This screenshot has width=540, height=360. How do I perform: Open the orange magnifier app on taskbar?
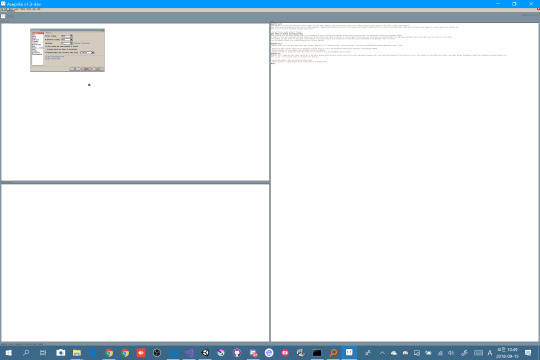(x=333, y=353)
